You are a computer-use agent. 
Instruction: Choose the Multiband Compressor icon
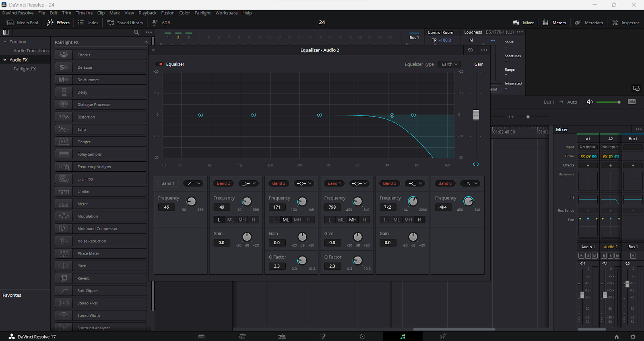tap(64, 228)
